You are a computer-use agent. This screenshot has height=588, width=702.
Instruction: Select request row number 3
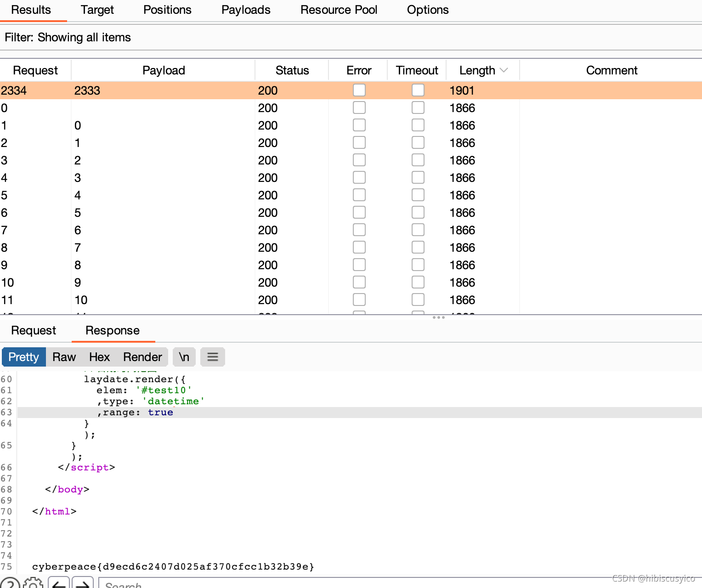pos(351,160)
